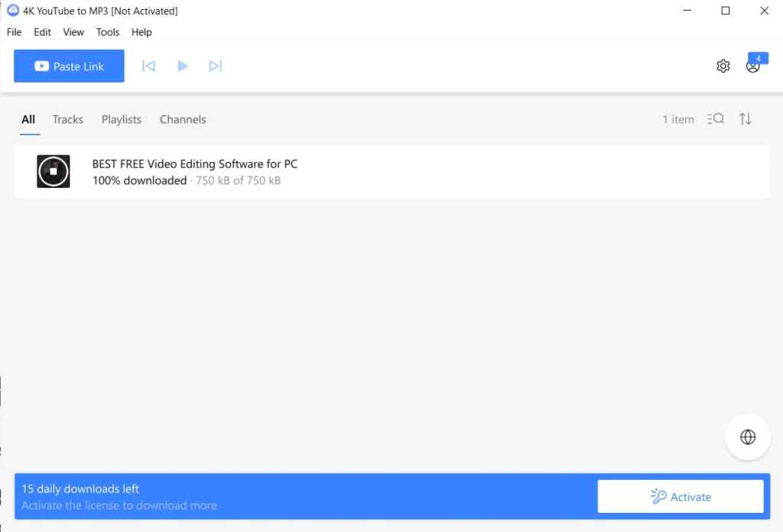Viewport: 783px width, 532px height.
Task: Open the Help menu
Action: (141, 32)
